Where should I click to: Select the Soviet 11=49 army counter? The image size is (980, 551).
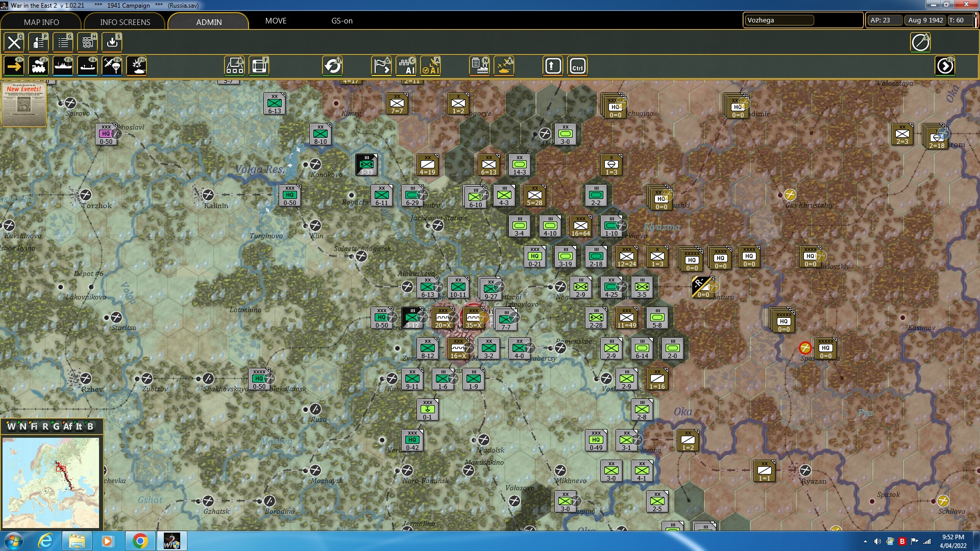point(627,318)
